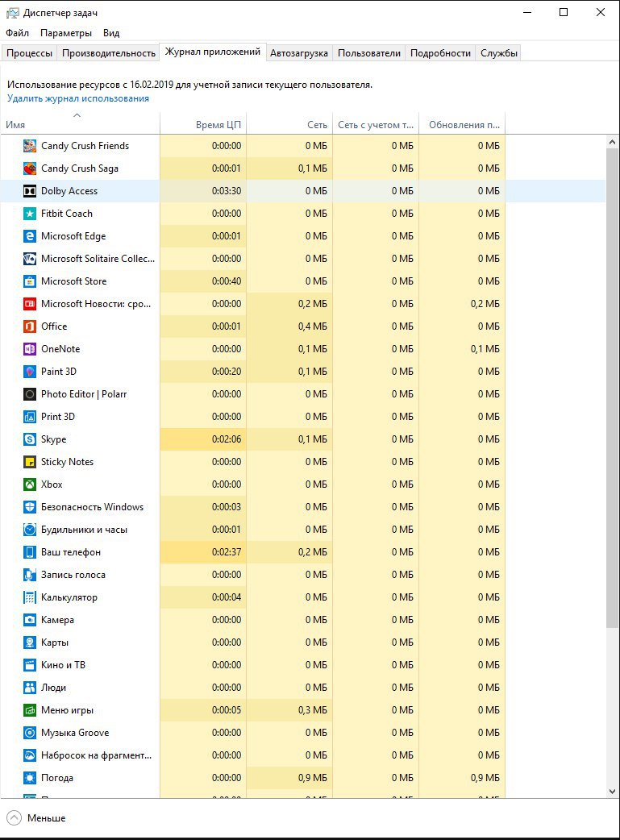
Task: Click Погода network value 0,9 МБ
Action: pos(312,778)
